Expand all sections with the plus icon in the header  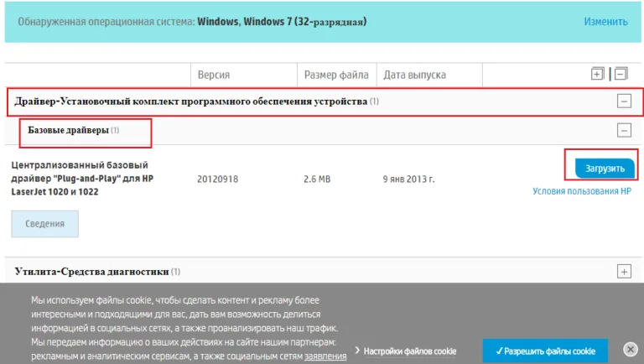tap(597, 74)
